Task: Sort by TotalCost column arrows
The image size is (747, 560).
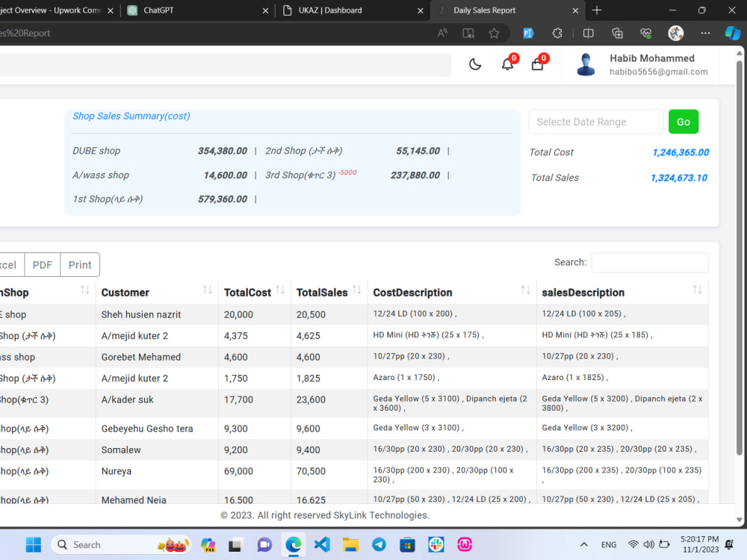Action: tap(280, 290)
